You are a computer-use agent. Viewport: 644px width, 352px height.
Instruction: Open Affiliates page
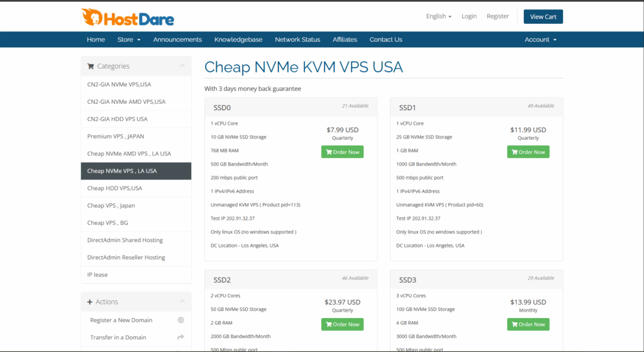(345, 40)
